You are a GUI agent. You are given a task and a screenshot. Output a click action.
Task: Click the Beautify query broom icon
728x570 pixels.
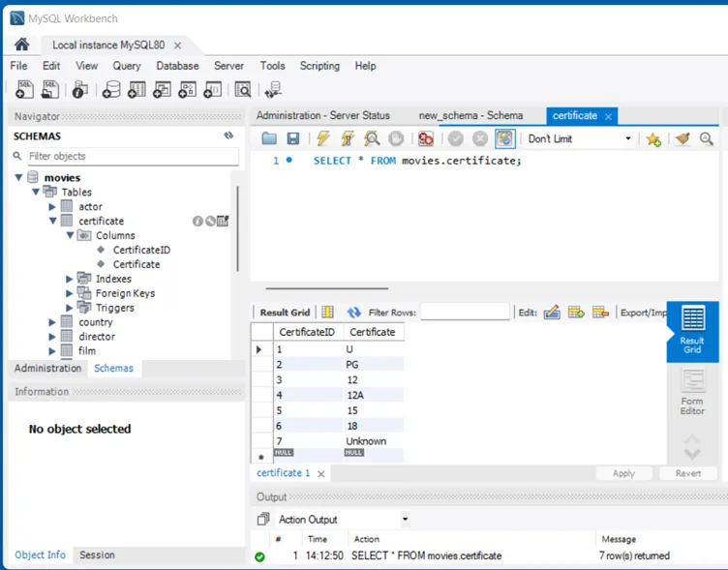click(x=683, y=139)
